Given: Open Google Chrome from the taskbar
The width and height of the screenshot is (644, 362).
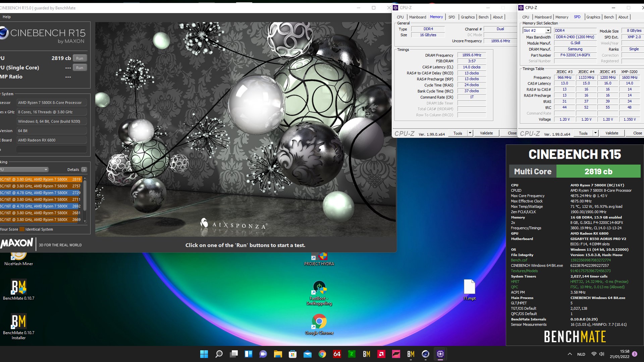Looking at the screenshot, I should click(322, 354).
